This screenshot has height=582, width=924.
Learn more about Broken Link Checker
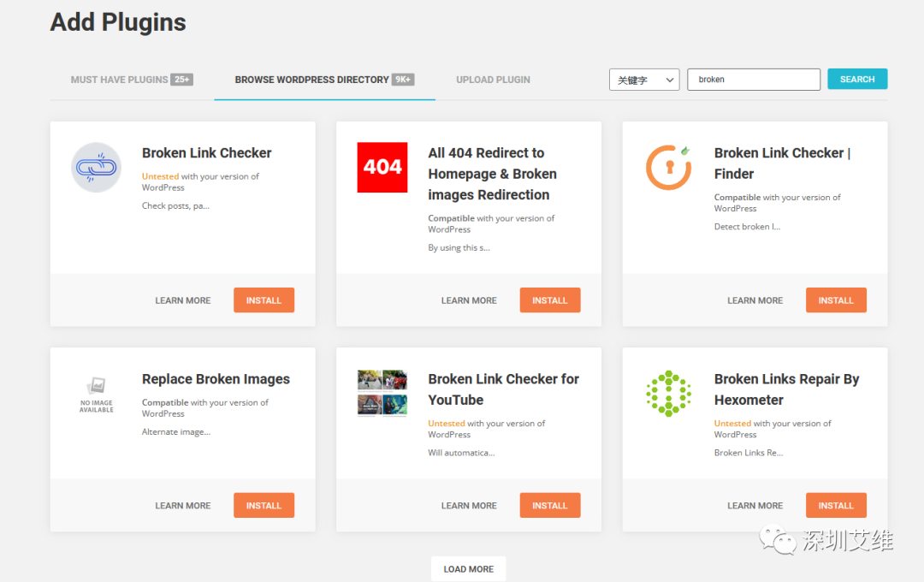tap(183, 300)
